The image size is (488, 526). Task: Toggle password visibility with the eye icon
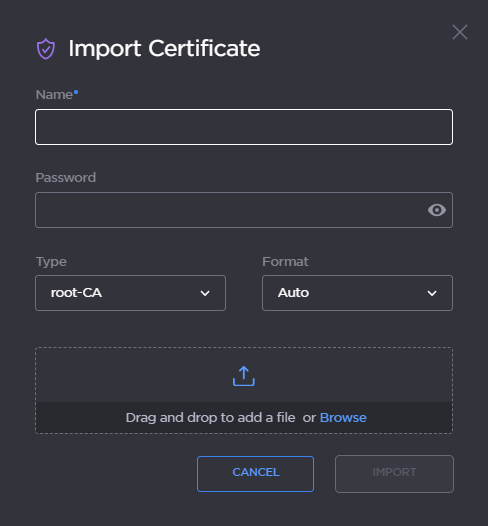(437, 210)
